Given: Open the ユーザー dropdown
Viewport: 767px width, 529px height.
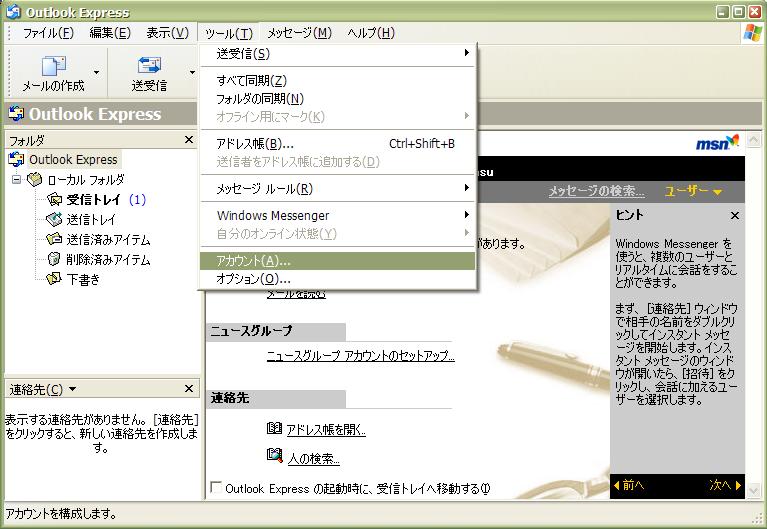Looking at the screenshot, I should [x=693, y=191].
